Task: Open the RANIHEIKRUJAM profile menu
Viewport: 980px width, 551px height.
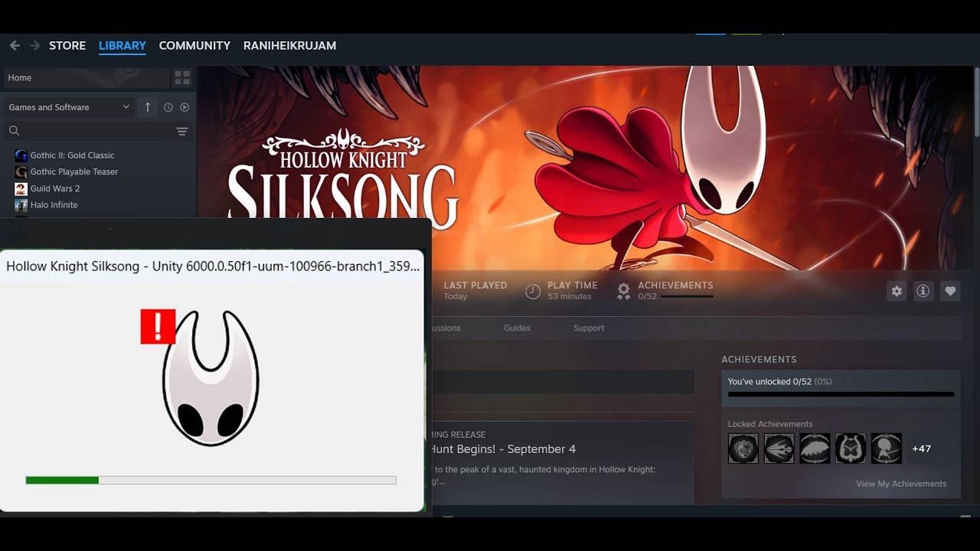Action: (289, 46)
